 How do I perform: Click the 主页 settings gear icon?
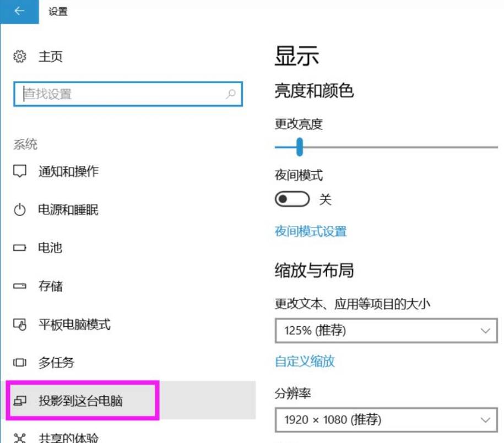click(x=19, y=56)
